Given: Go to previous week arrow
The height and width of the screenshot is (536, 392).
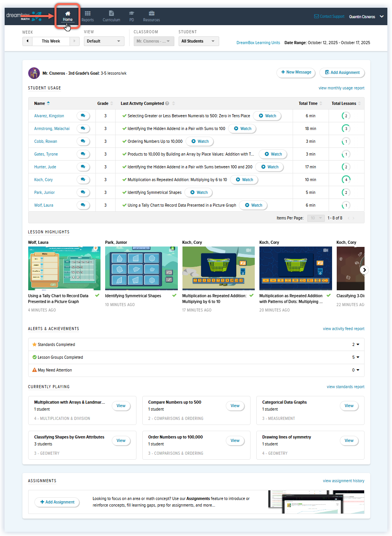Looking at the screenshot, I should pos(27,41).
